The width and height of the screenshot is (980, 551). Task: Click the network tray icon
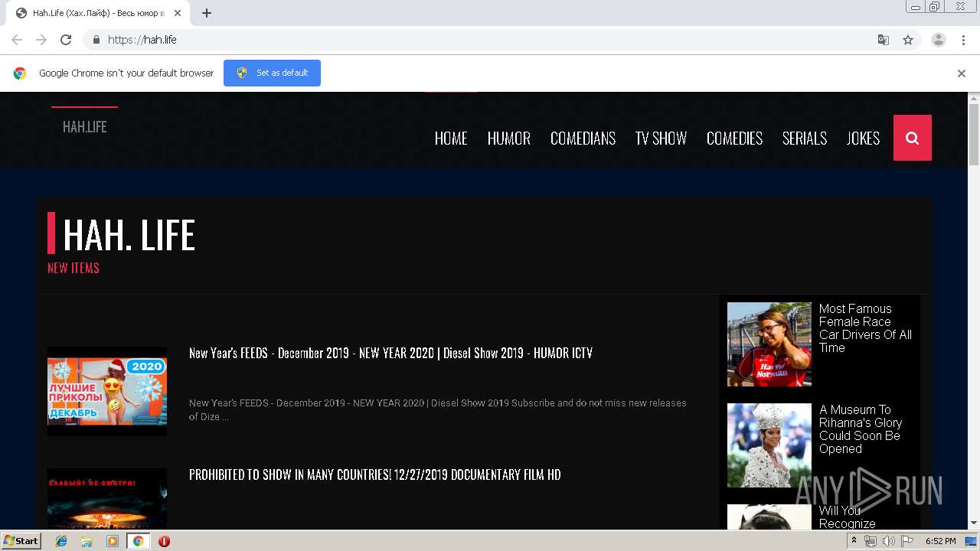tap(871, 541)
